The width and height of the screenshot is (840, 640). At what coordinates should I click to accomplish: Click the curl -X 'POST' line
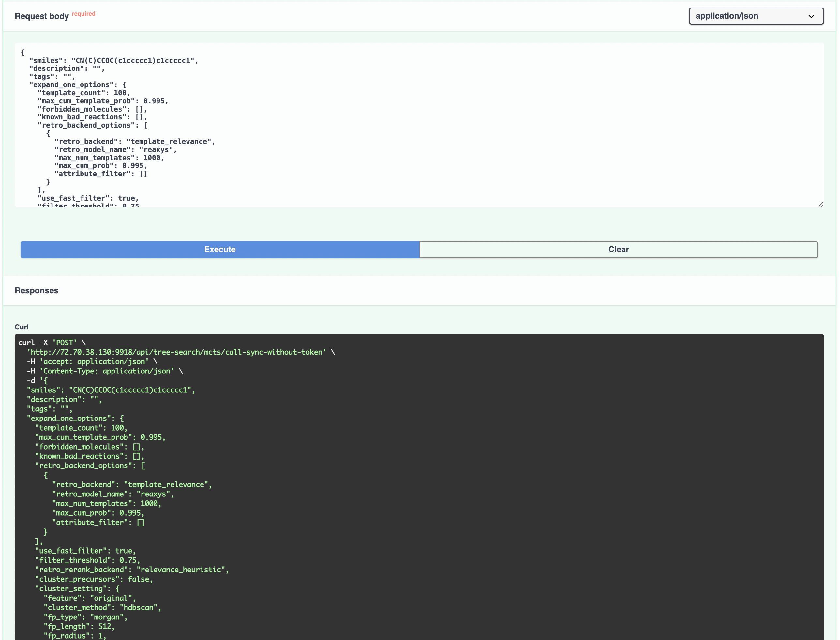(x=52, y=343)
